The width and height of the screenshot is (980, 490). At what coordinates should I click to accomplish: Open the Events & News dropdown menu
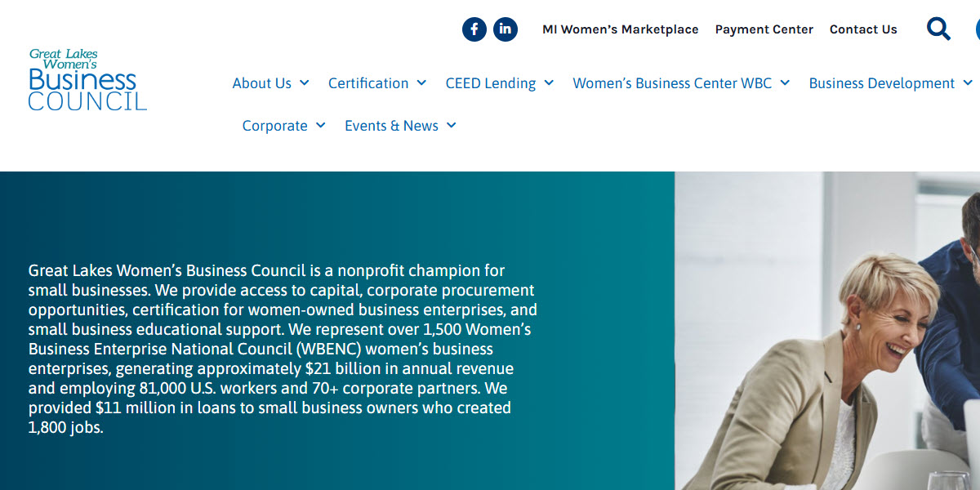452,125
